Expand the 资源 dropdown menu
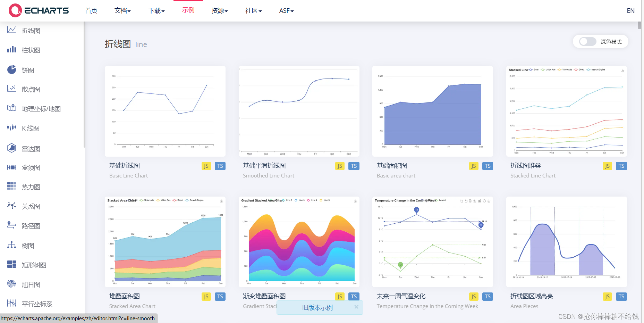Viewport: 644px width, 323px height. click(220, 11)
